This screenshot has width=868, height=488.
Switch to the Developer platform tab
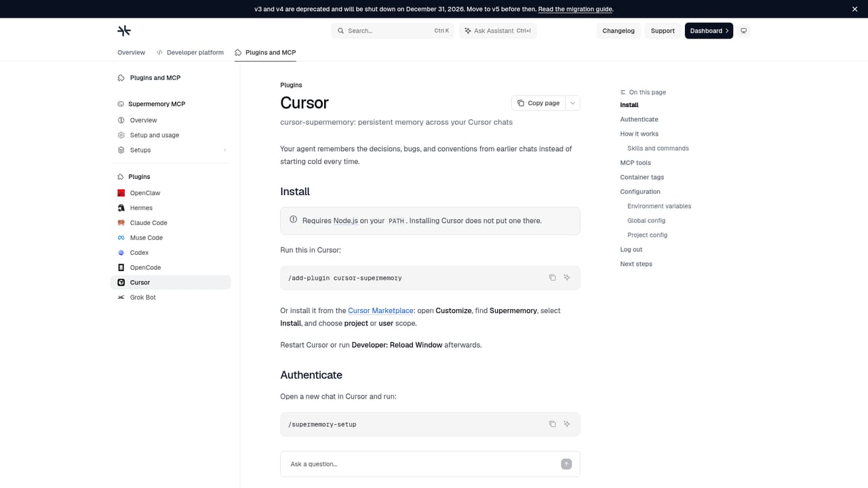pyautogui.click(x=190, y=52)
